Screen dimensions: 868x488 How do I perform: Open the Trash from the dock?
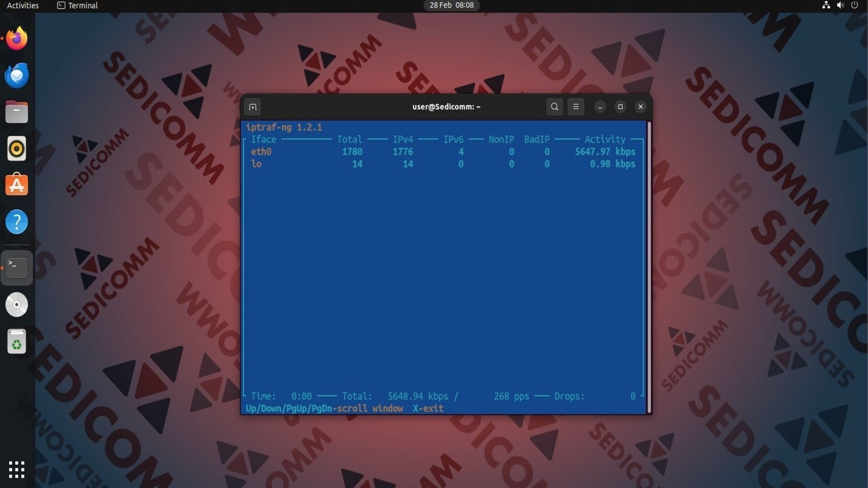(17, 342)
